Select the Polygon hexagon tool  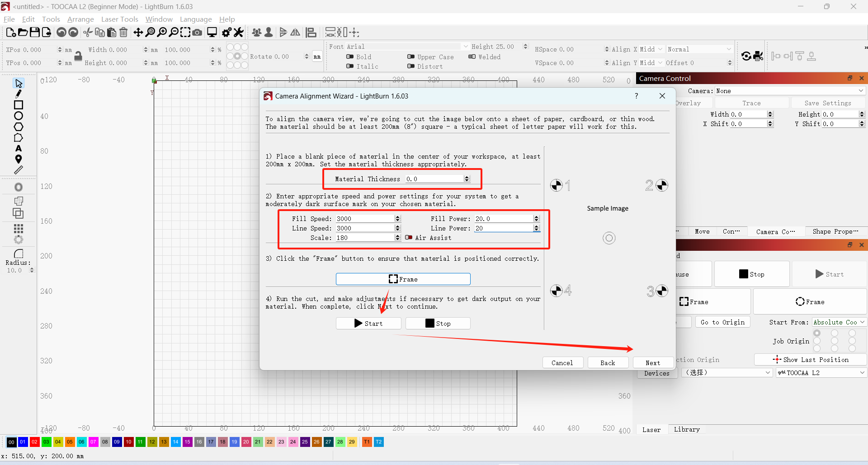pyautogui.click(x=19, y=127)
